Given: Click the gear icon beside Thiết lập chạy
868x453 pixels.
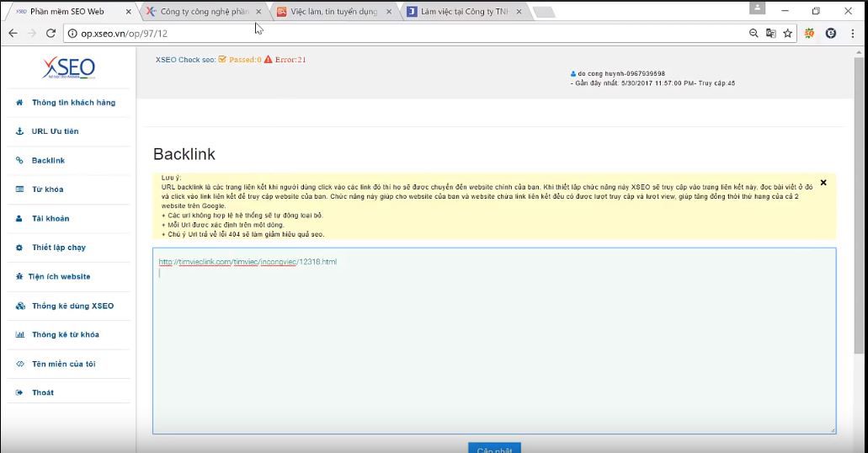Looking at the screenshot, I should tap(19, 248).
